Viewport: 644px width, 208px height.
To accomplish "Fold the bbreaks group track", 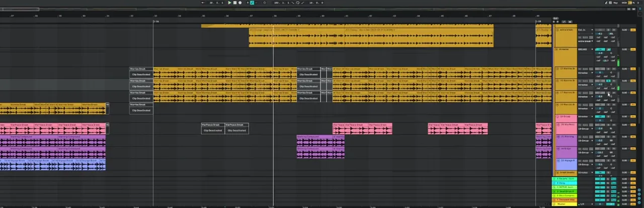I will coord(557,49).
